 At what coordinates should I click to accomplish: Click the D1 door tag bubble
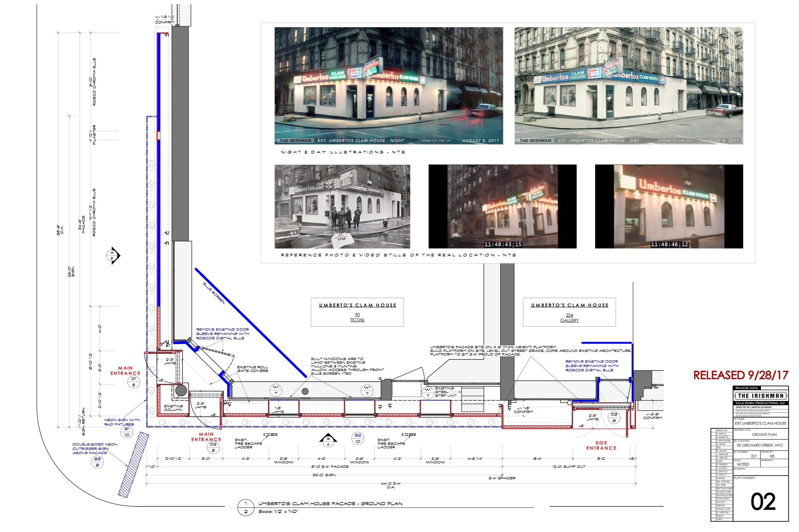[x=134, y=382]
